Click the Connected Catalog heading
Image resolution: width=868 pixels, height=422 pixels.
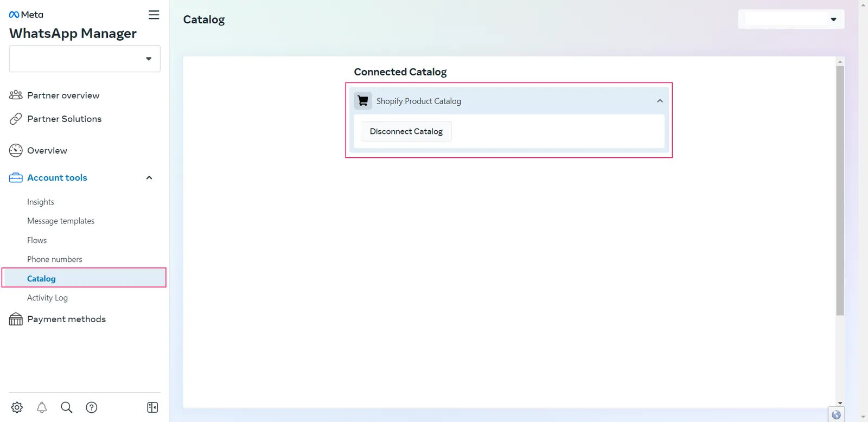click(400, 72)
